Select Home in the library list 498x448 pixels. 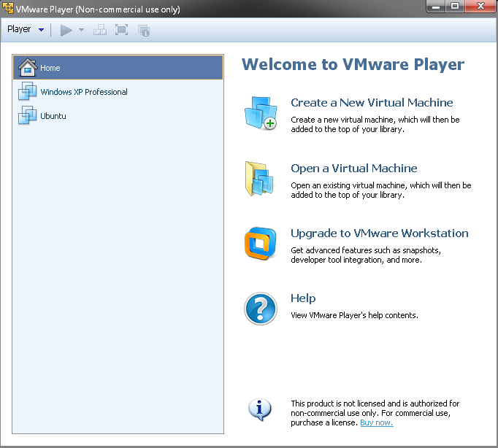point(118,68)
